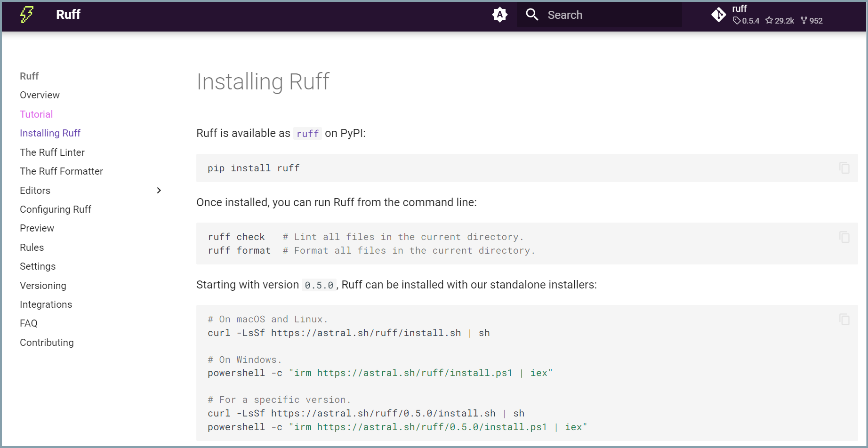Click the Installing Ruff page heading

coord(263,82)
